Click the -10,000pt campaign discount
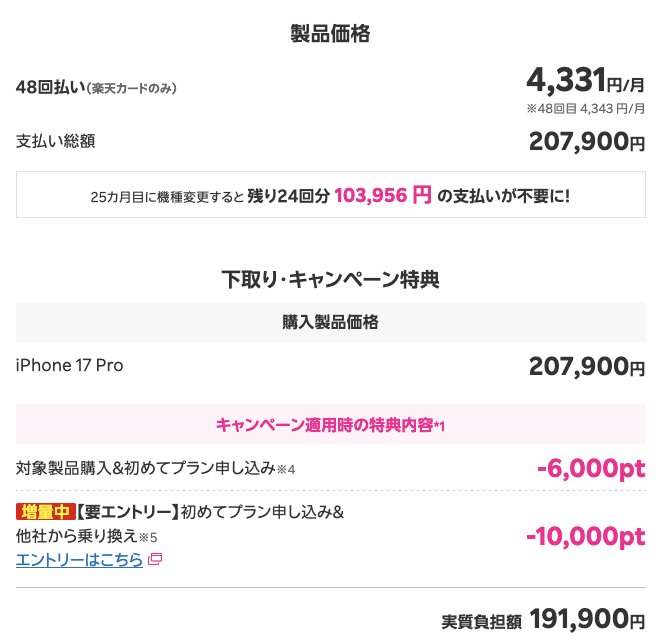Screen dimensions: 662x644 tap(586, 537)
